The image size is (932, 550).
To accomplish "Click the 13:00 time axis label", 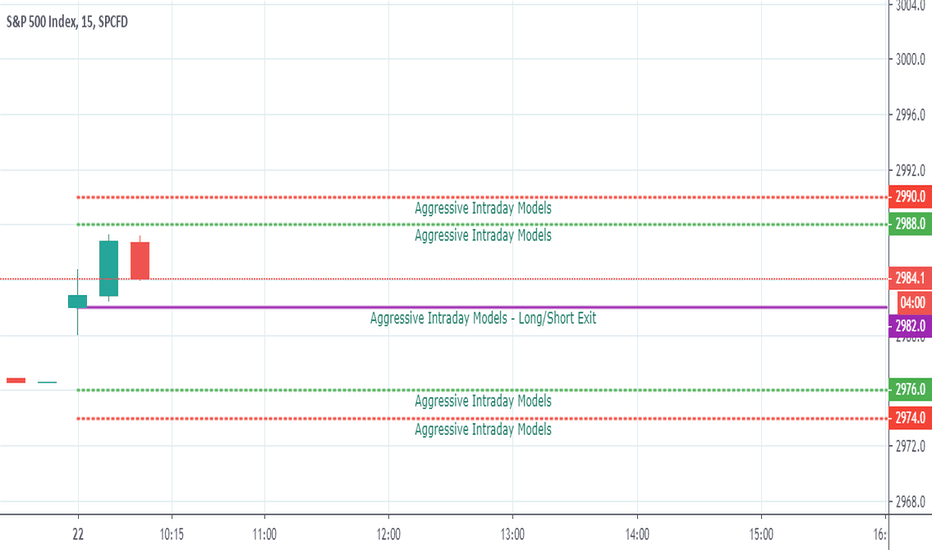I will pos(512,535).
